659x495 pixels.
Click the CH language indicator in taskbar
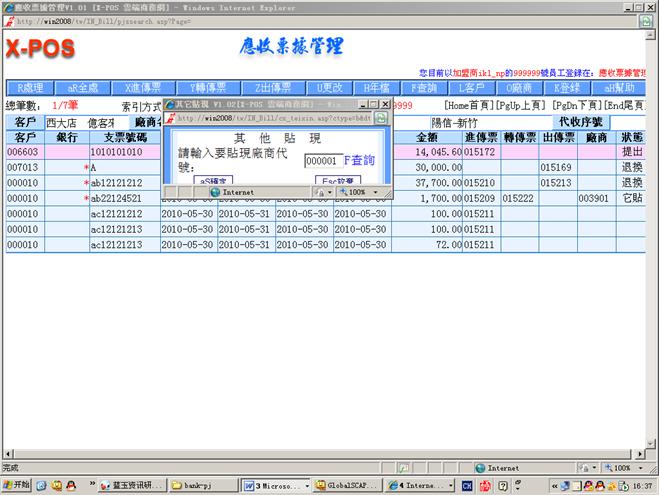(467, 485)
